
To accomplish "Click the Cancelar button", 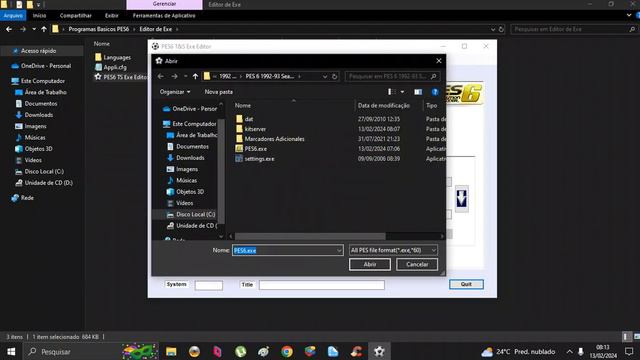I will pyautogui.click(x=417, y=264).
